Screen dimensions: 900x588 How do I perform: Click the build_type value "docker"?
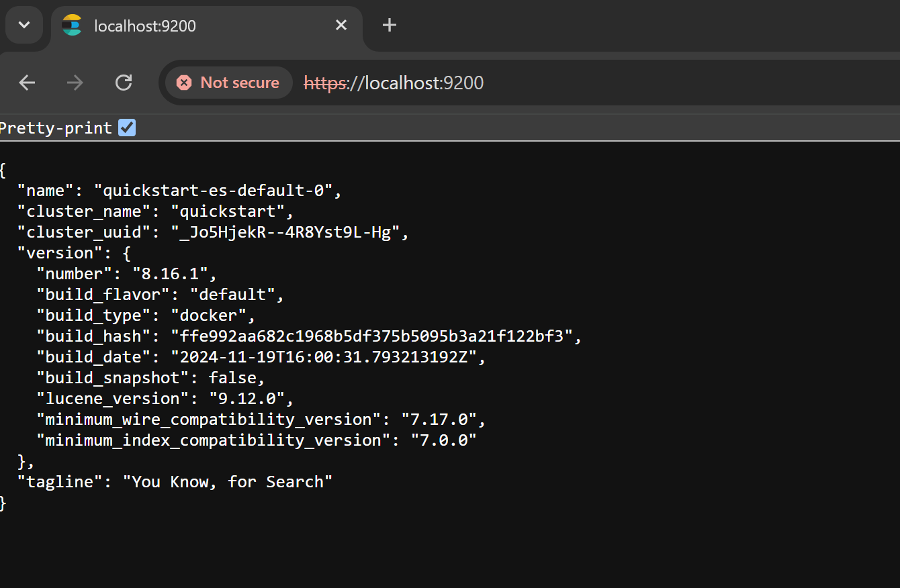click(209, 315)
